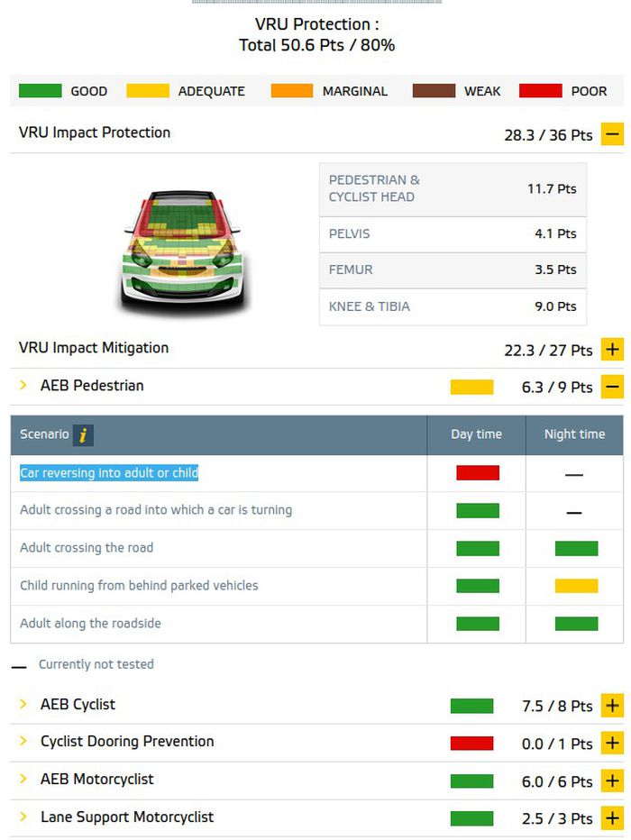Select Adult crossing the road scenario

point(87,548)
